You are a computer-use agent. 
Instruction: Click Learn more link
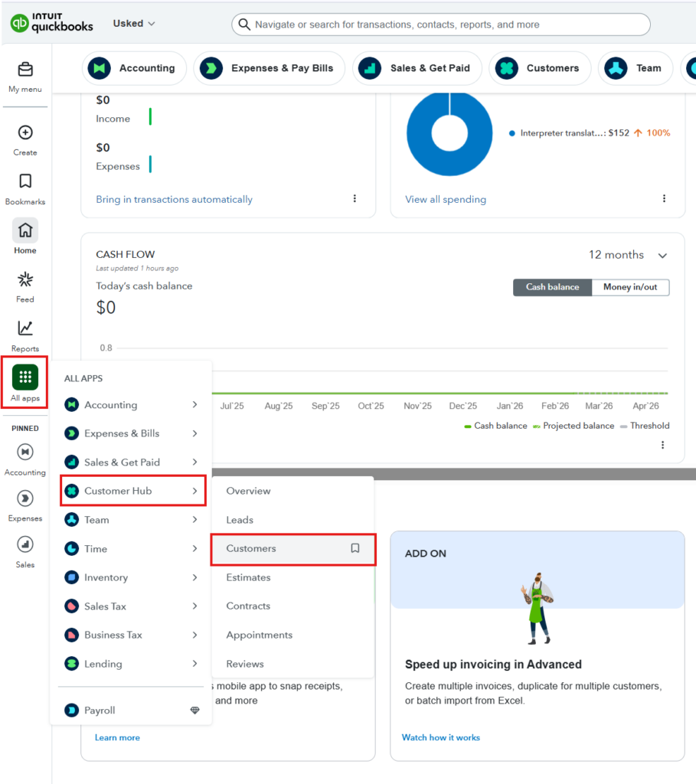click(x=117, y=737)
